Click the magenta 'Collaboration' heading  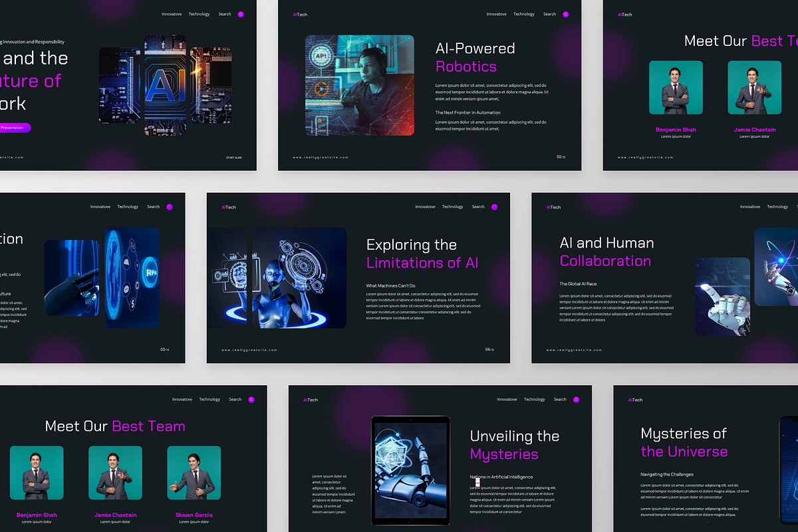point(606,261)
